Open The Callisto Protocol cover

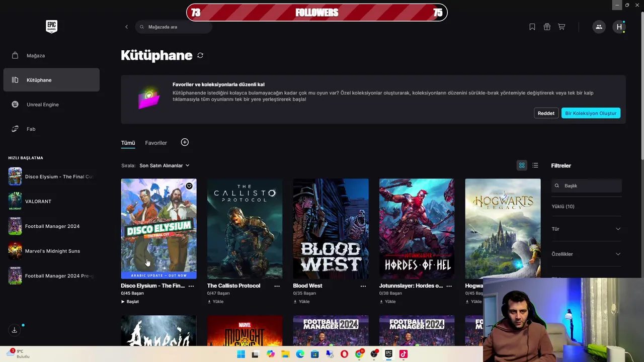pyautogui.click(x=245, y=229)
